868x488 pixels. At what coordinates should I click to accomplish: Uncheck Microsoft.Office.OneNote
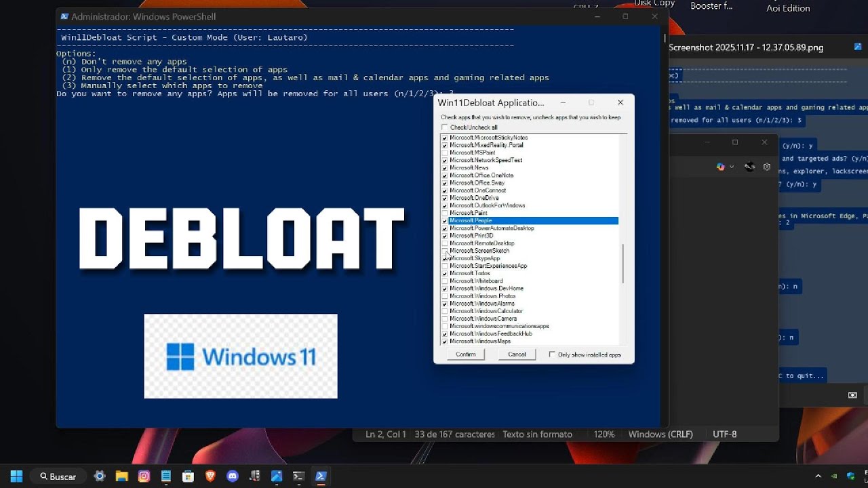click(x=445, y=176)
